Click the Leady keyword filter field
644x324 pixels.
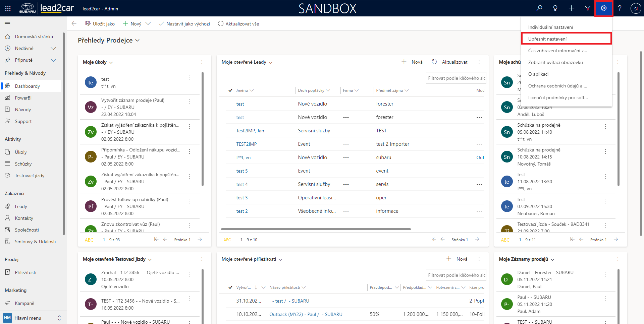[456, 78]
